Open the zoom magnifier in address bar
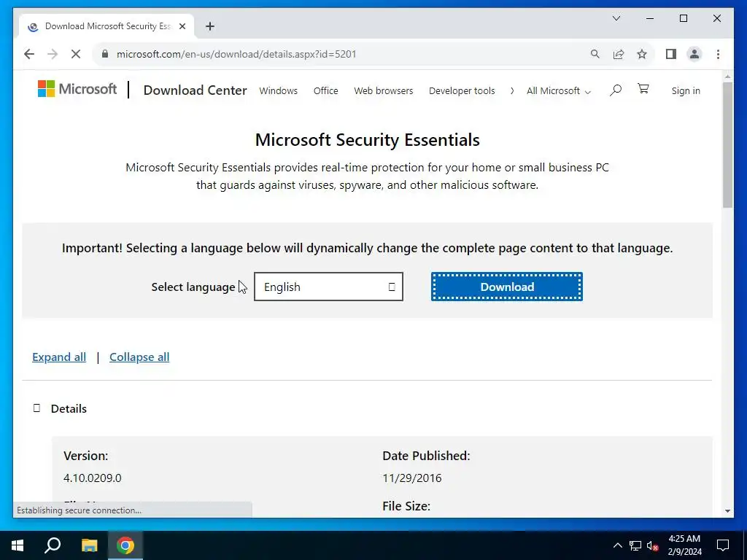The image size is (747, 560). click(x=595, y=54)
